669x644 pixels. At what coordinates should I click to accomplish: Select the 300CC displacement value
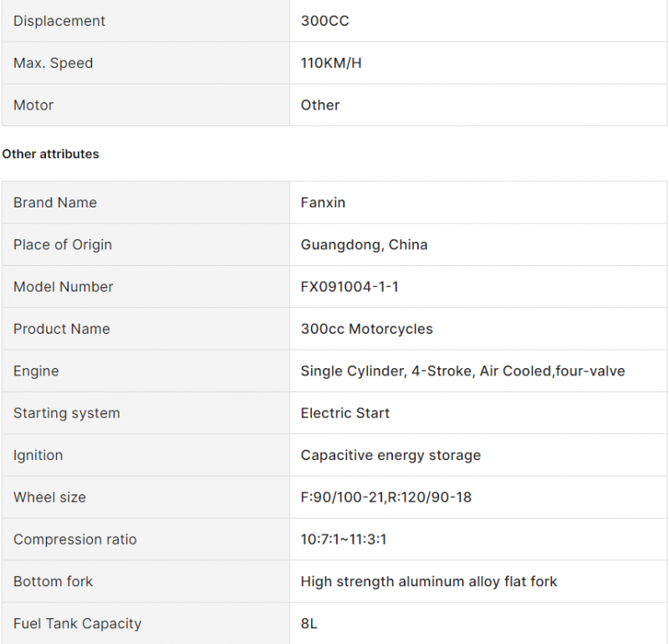324,21
